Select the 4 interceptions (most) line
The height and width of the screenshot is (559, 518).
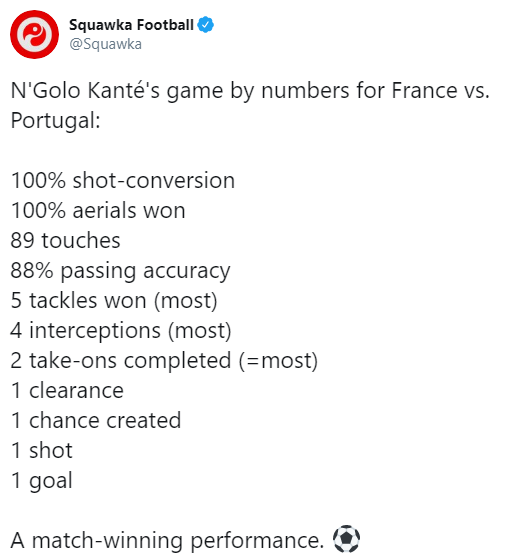coord(121,331)
